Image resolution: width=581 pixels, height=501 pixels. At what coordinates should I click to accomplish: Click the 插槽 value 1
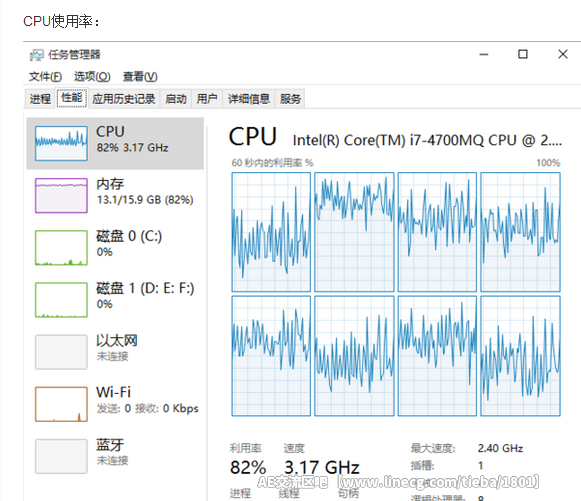coord(481,465)
